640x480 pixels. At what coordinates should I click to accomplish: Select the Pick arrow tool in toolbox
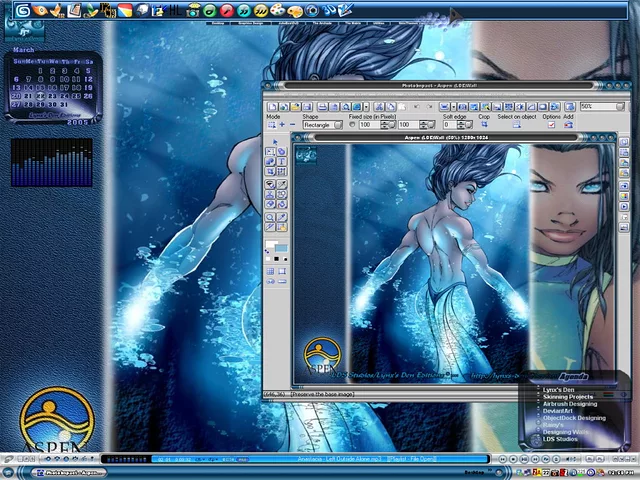tap(275, 142)
